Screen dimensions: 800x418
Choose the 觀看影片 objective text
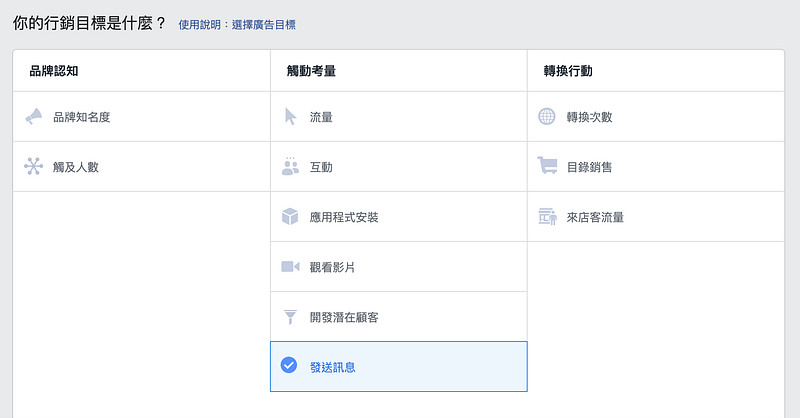(x=332, y=267)
